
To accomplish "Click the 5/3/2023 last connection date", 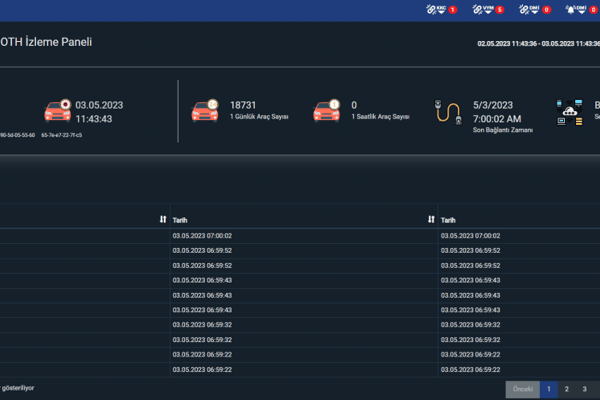I will coord(493,105).
